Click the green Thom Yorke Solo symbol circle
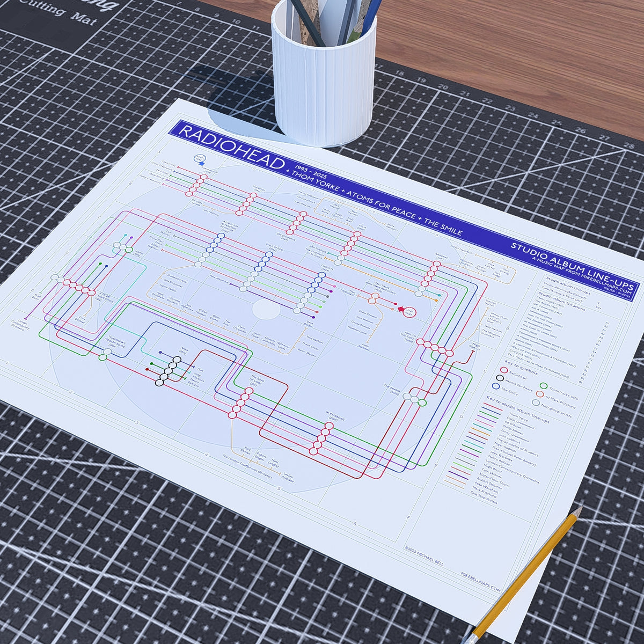Viewport: 644px width, 644px height. click(x=543, y=386)
